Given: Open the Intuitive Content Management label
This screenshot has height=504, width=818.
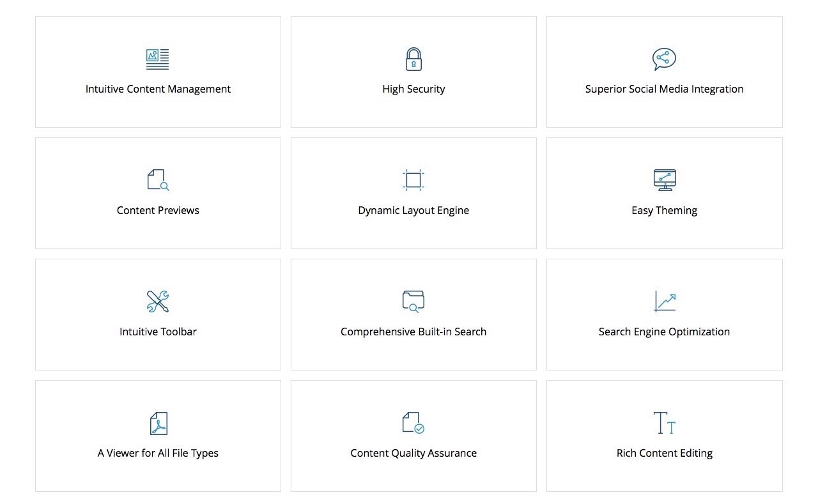Looking at the screenshot, I should [158, 89].
